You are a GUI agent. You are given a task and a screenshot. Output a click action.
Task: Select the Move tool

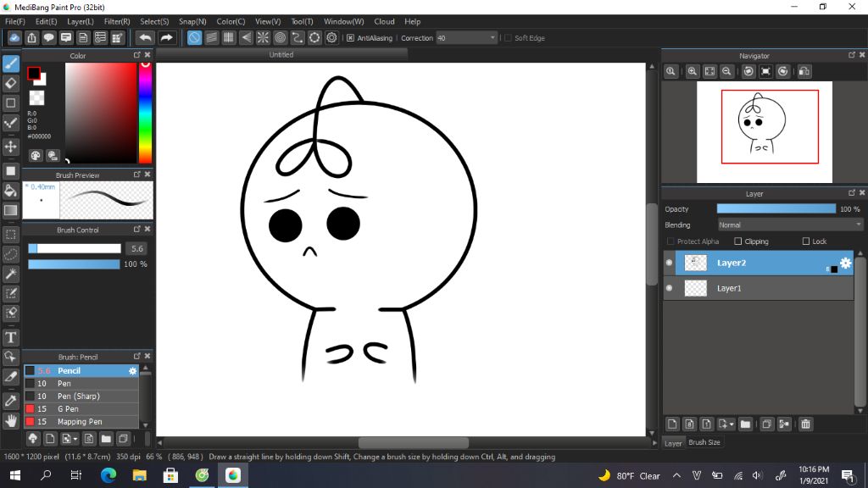point(11,147)
